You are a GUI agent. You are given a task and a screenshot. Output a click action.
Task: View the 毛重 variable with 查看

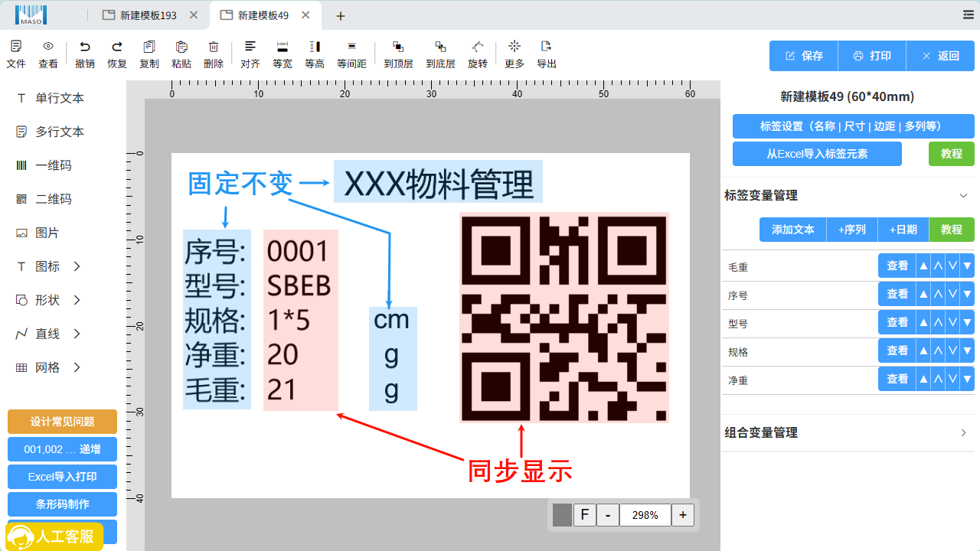tap(897, 266)
